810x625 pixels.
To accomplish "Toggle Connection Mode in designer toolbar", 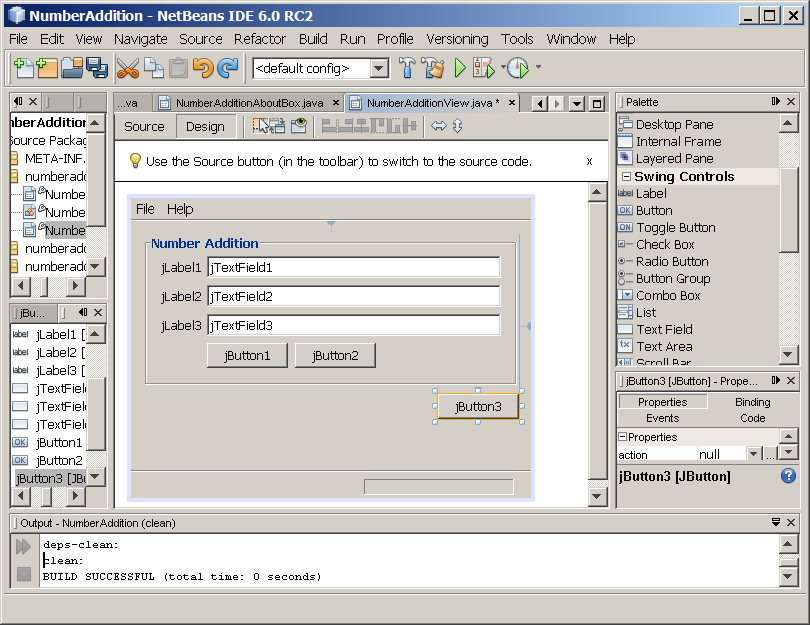I will tap(278, 126).
